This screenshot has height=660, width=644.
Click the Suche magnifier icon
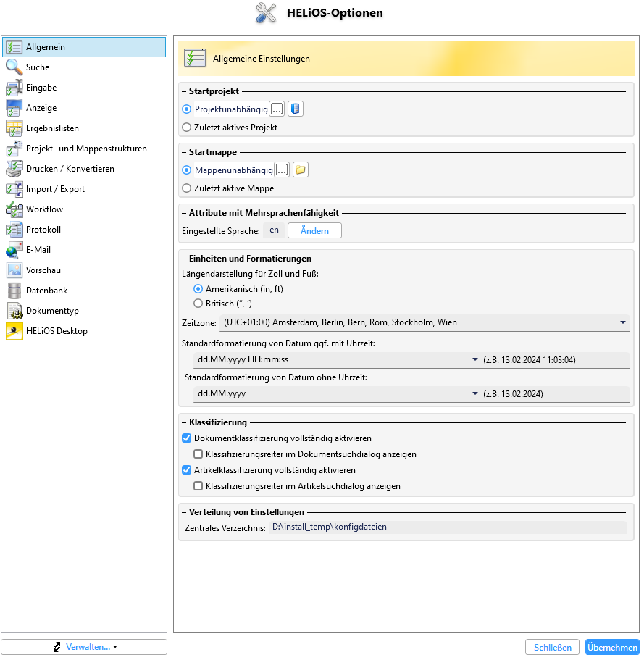(14, 67)
